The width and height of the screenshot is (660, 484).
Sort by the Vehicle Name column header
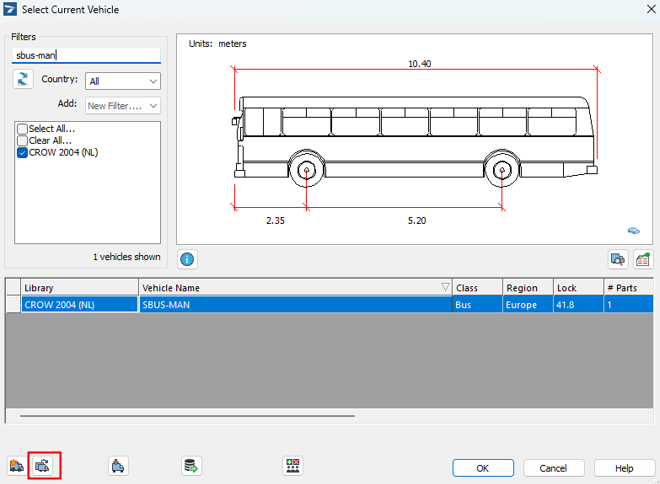[x=295, y=288]
